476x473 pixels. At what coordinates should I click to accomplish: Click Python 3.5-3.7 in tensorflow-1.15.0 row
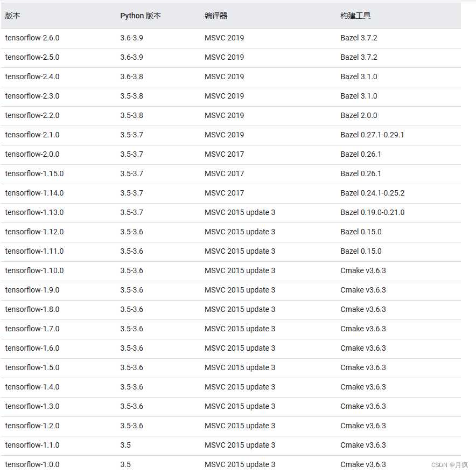[131, 174]
